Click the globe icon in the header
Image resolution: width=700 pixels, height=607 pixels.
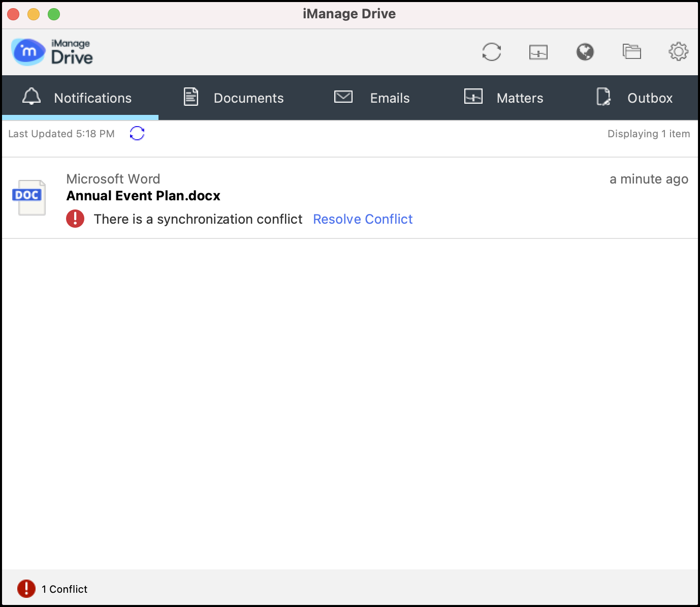pyautogui.click(x=585, y=52)
